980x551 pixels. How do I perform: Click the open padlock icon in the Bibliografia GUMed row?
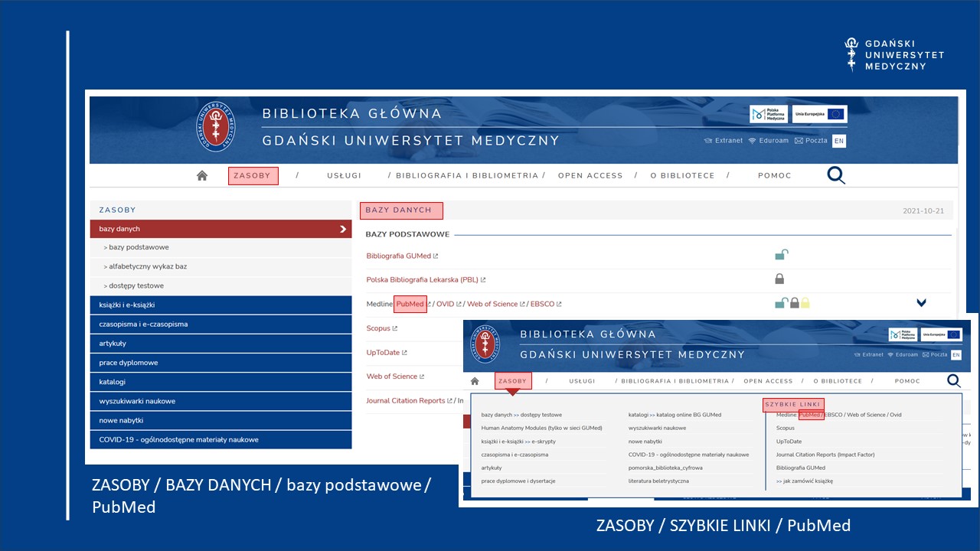pos(781,256)
